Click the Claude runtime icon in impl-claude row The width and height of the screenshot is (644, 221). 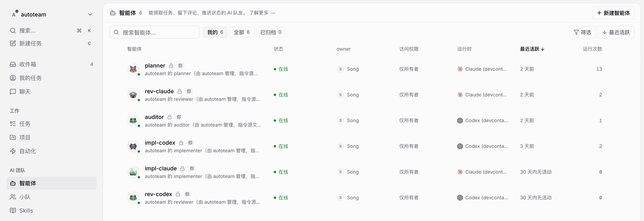tap(460, 172)
